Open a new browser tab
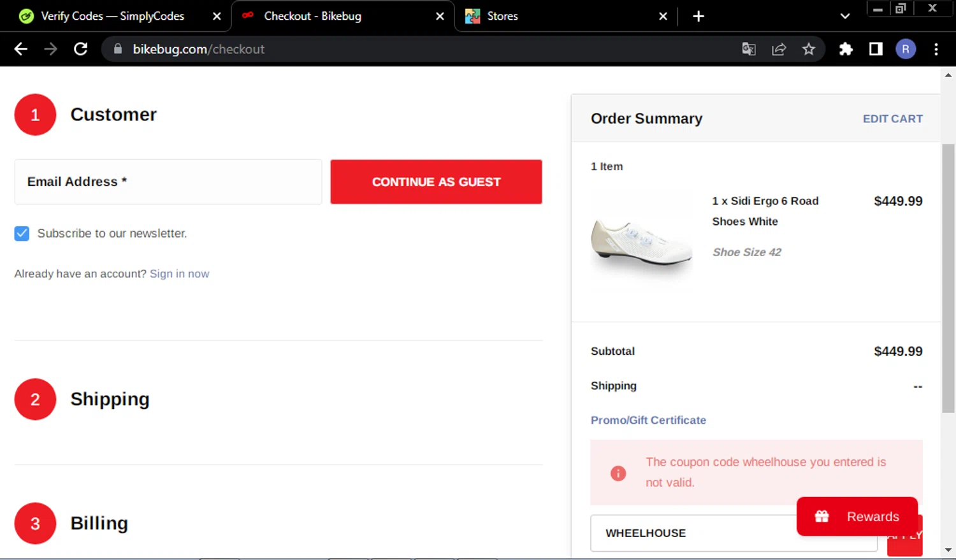The image size is (956, 560). pyautogui.click(x=699, y=16)
